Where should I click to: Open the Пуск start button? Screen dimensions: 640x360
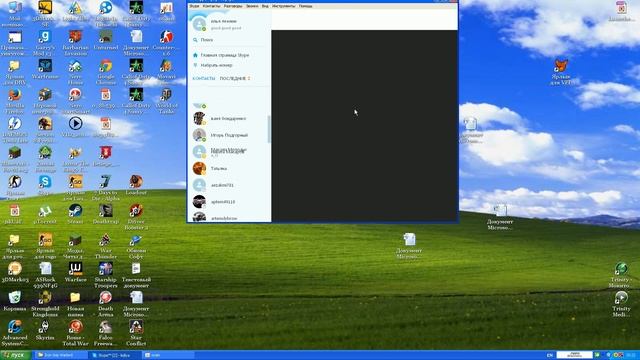point(16,355)
